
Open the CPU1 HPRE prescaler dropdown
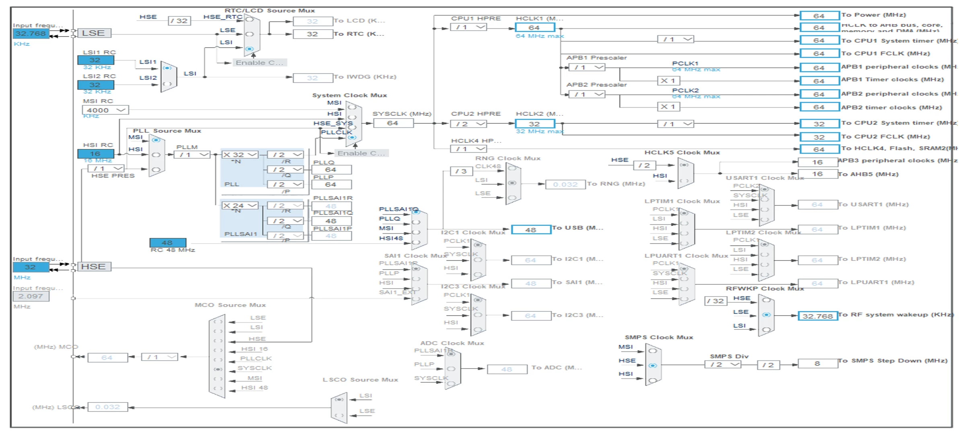pos(468,27)
